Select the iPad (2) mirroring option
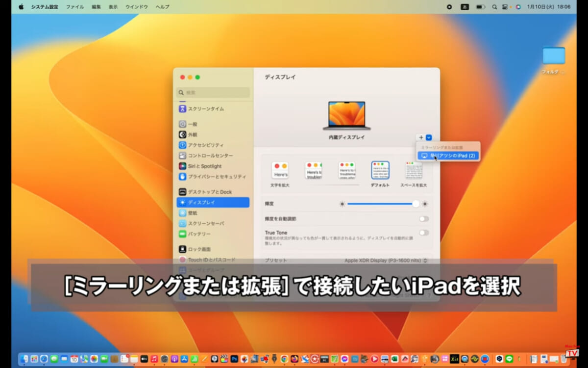This screenshot has height=368, width=588. (448, 156)
